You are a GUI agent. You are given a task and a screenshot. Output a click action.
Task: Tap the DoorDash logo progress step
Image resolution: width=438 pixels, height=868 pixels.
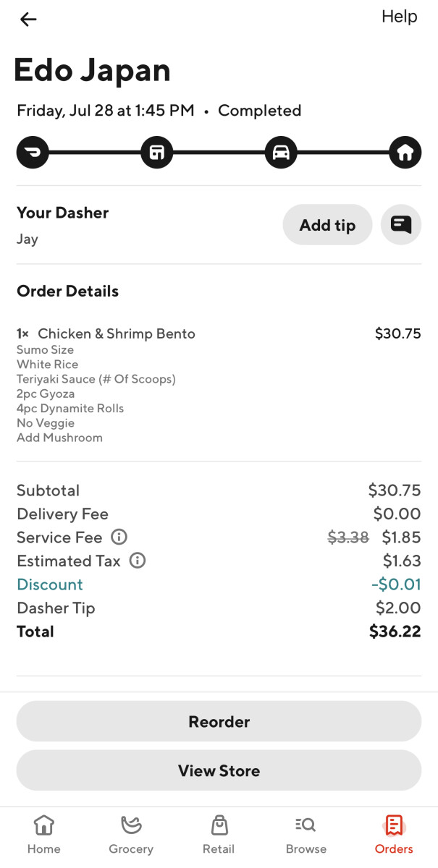coord(33,152)
